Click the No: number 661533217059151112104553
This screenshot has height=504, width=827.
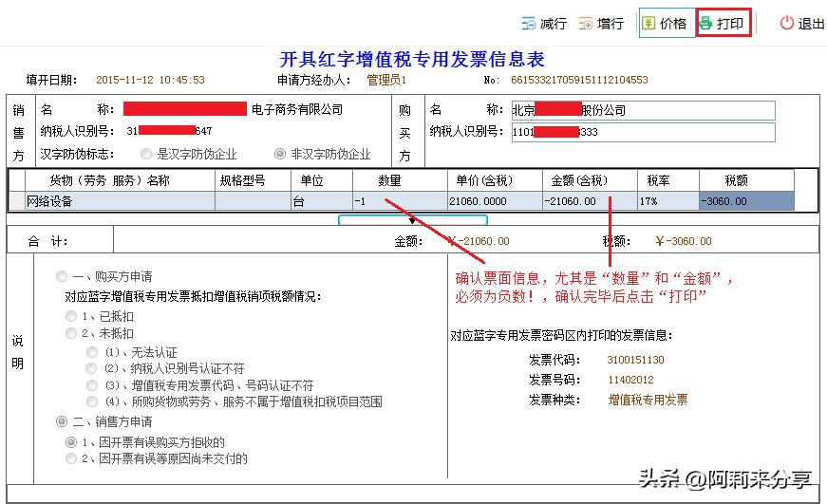tap(579, 80)
